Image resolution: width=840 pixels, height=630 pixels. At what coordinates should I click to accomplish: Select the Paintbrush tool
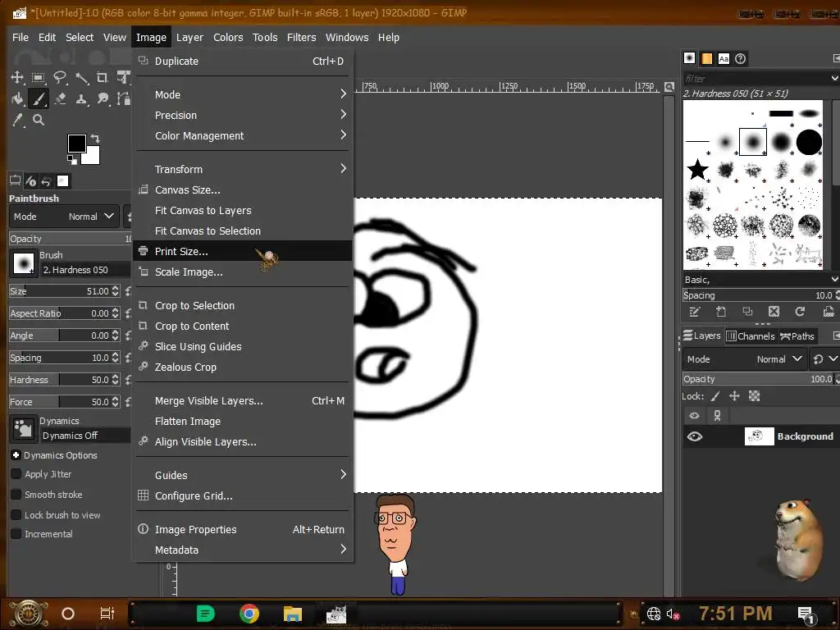pyautogui.click(x=38, y=98)
